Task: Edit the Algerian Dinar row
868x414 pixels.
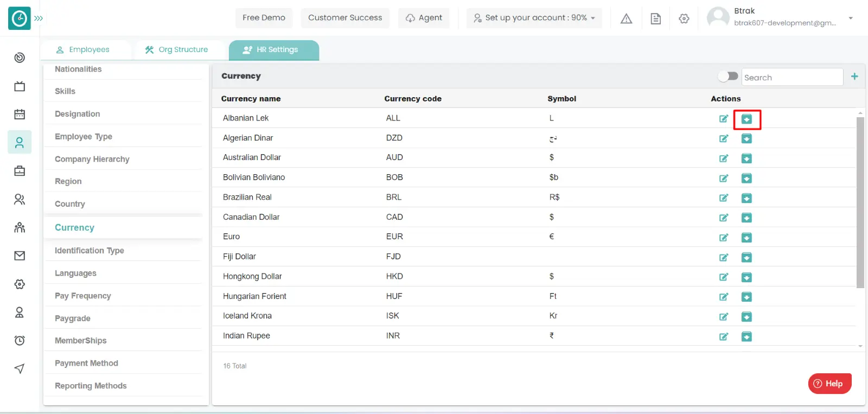Action: [x=723, y=138]
